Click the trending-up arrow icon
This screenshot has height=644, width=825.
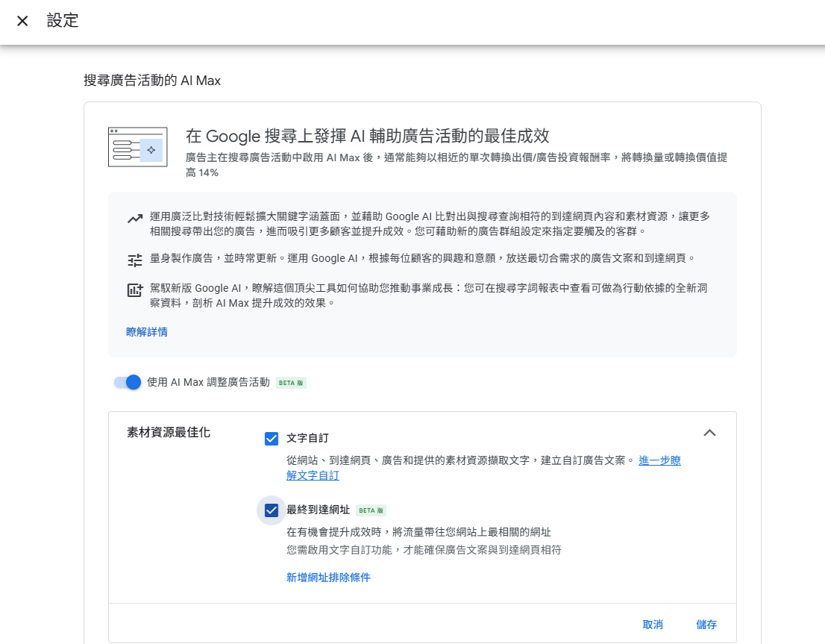135,218
